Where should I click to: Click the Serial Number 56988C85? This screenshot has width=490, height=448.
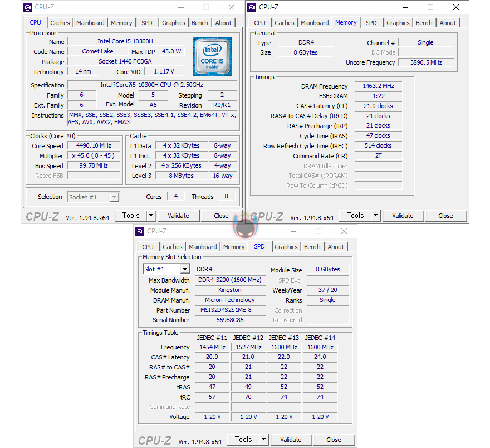[x=231, y=320]
